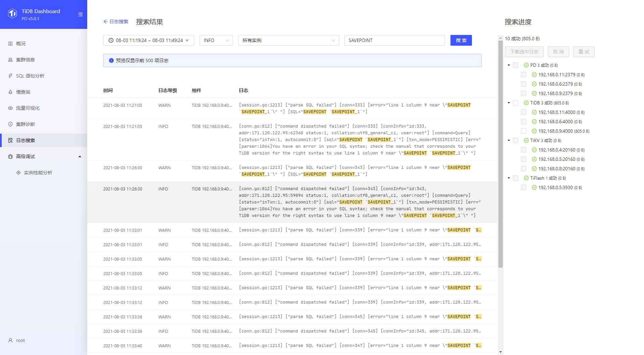The image size is (644, 355).
Task: Click success check icon for TiDB 3 成功
Action: coord(526,103)
